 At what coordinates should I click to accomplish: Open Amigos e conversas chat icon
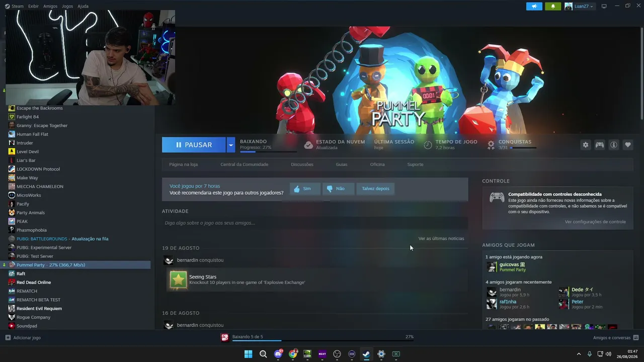(636, 338)
